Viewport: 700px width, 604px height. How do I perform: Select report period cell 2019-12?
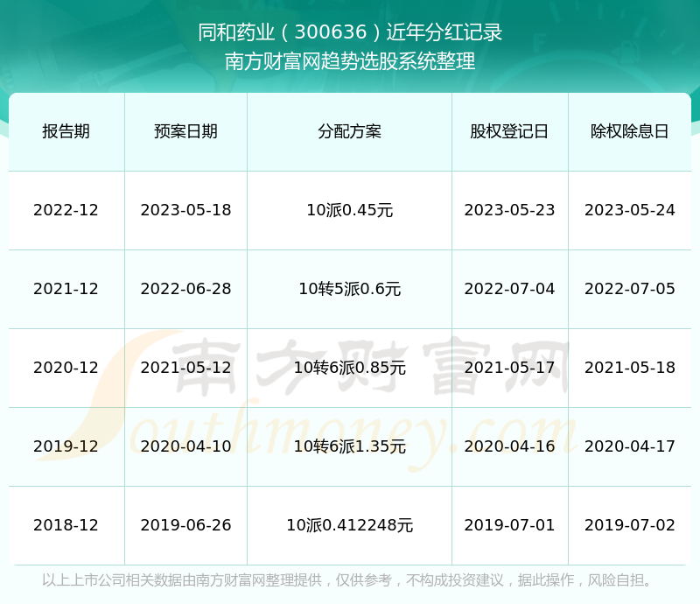pyautogui.click(x=66, y=446)
